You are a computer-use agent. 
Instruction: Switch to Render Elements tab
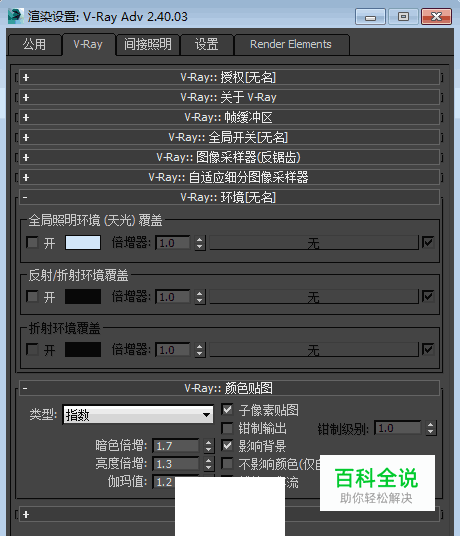291,44
